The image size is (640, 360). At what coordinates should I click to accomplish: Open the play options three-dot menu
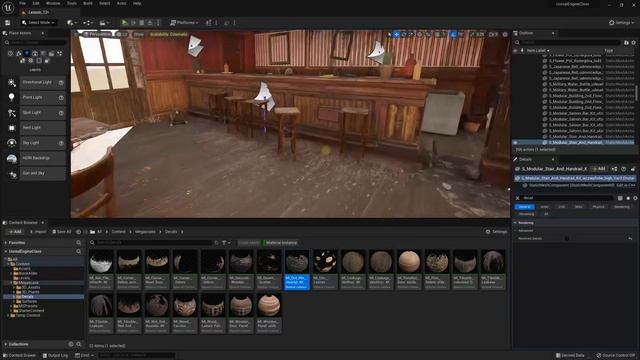click(x=158, y=23)
